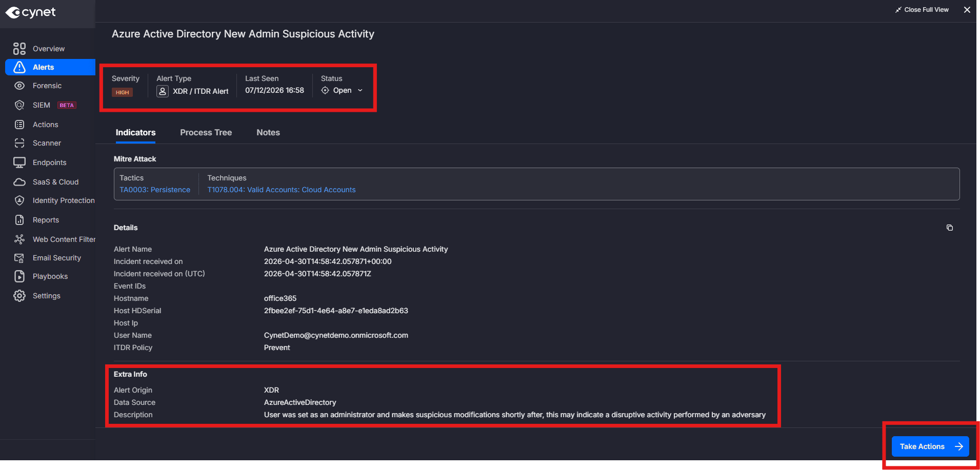This screenshot has height=470, width=980.
Task: Click the Web Content Filter icon
Action: [x=19, y=239]
